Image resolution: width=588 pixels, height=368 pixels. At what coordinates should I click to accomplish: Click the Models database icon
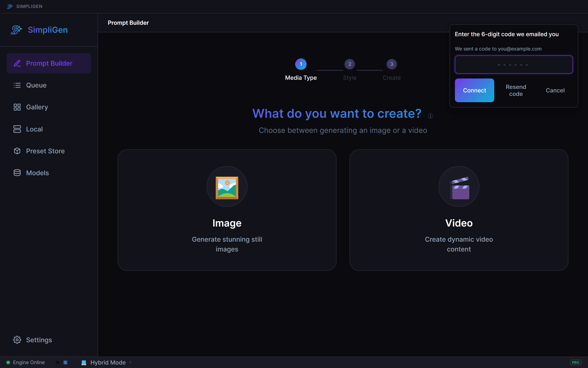(x=17, y=173)
